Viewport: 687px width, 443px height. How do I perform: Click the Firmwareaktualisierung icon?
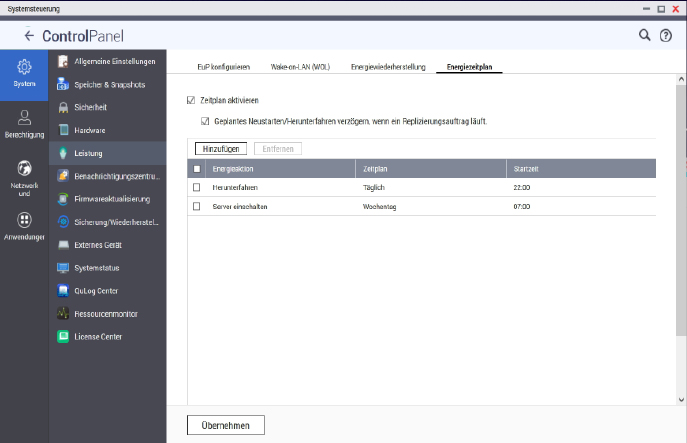pos(63,199)
